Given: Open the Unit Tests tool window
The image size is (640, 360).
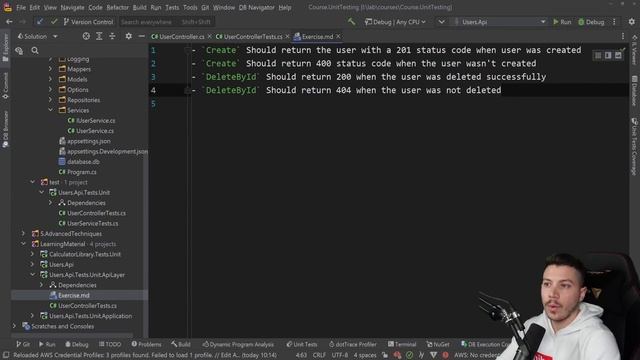Looking at the screenshot, I should coord(302,344).
